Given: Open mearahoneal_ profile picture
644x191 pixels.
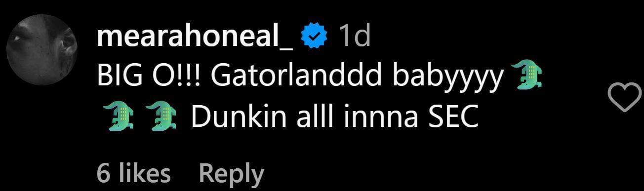Looking at the screenshot, I should (x=42, y=49).
